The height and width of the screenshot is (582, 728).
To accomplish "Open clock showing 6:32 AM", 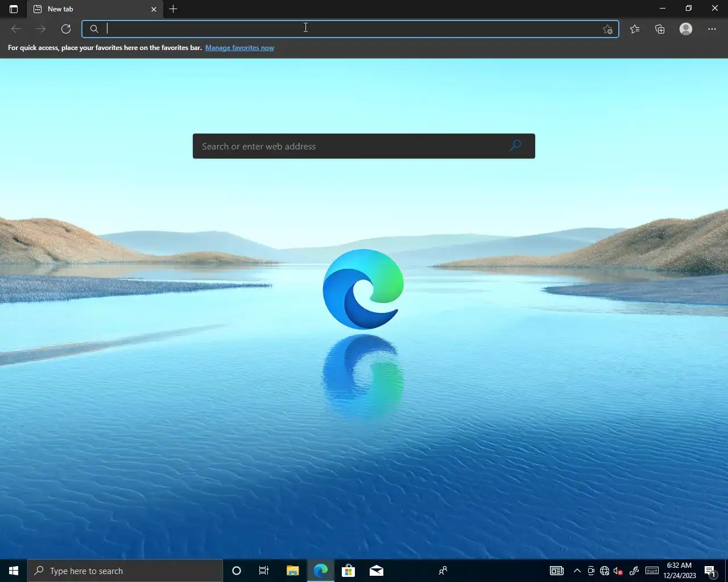I will coord(680,571).
